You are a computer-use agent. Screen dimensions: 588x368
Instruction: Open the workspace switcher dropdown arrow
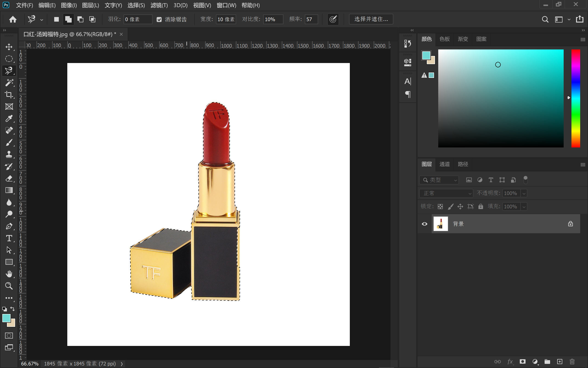[x=569, y=20]
